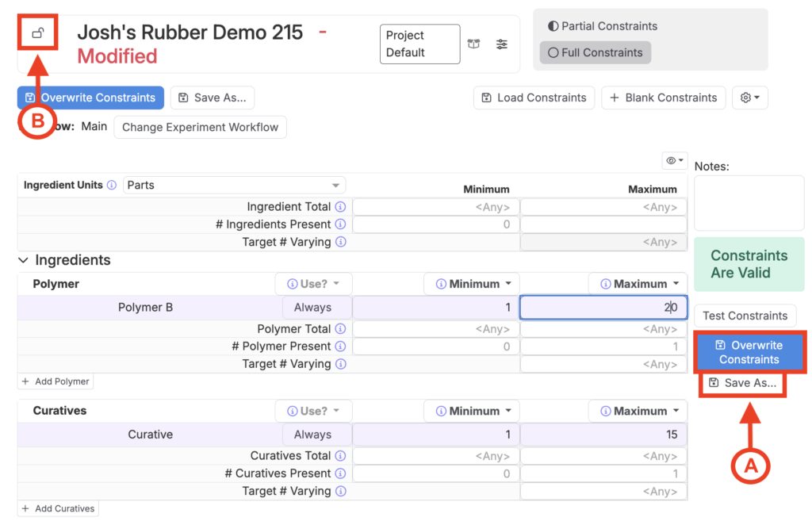The width and height of the screenshot is (812, 521).
Task: Click the open book icon near Project Default
Action: pyautogui.click(x=473, y=44)
